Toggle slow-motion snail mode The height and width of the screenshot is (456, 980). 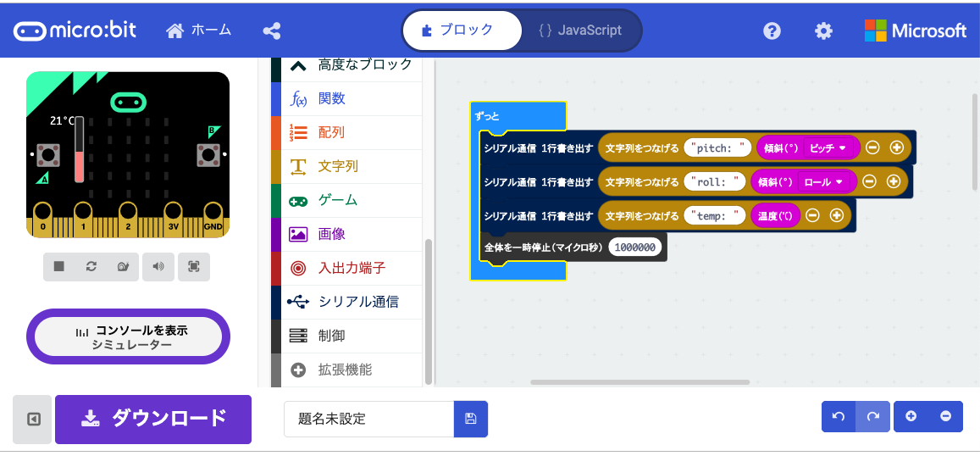point(123,266)
